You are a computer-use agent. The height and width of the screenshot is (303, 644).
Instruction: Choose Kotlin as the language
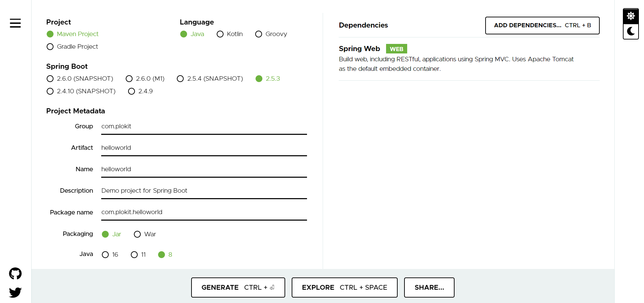pyautogui.click(x=230, y=34)
